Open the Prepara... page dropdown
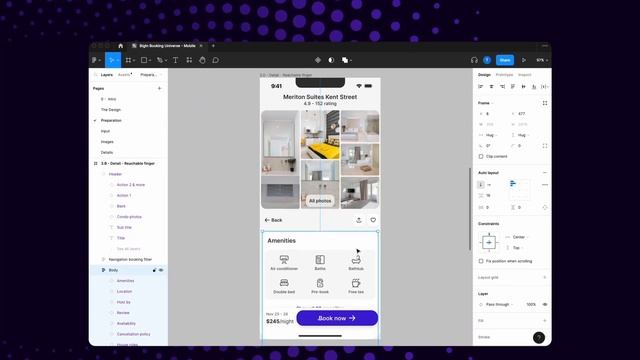Image resolution: width=640 pixels, height=360 pixels. (x=151, y=75)
